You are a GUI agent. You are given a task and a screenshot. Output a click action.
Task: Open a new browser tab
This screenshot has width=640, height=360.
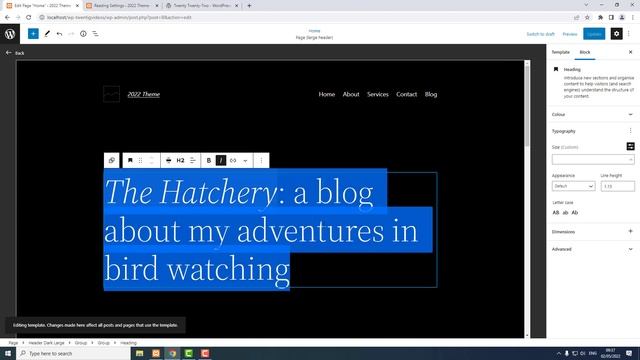(x=249, y=6)
